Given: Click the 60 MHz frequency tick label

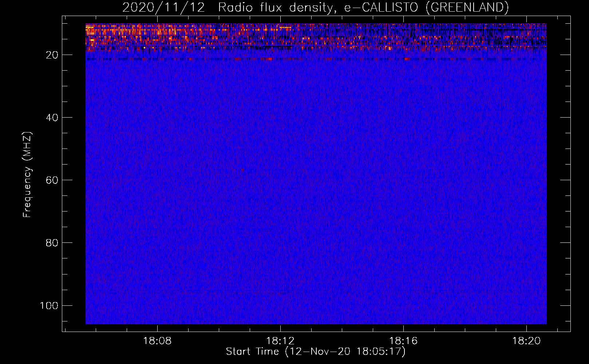Looking at the screenshot, I should (52, 180).
